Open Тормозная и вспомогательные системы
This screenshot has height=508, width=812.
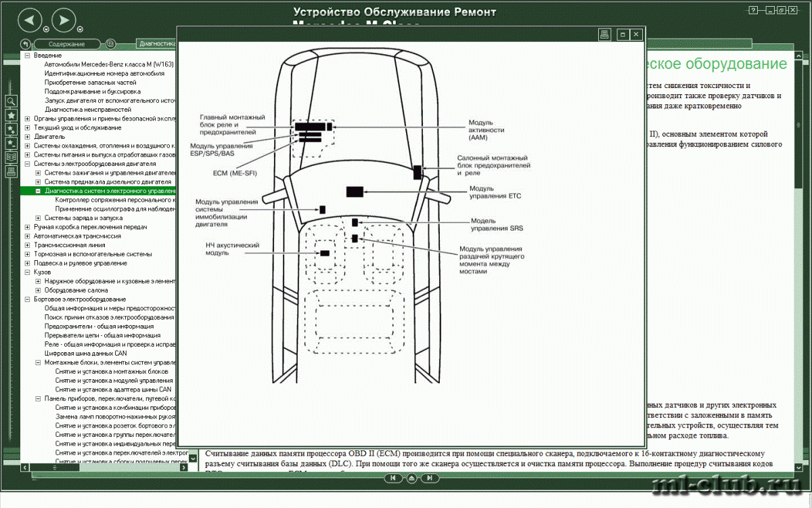(93, 254)
